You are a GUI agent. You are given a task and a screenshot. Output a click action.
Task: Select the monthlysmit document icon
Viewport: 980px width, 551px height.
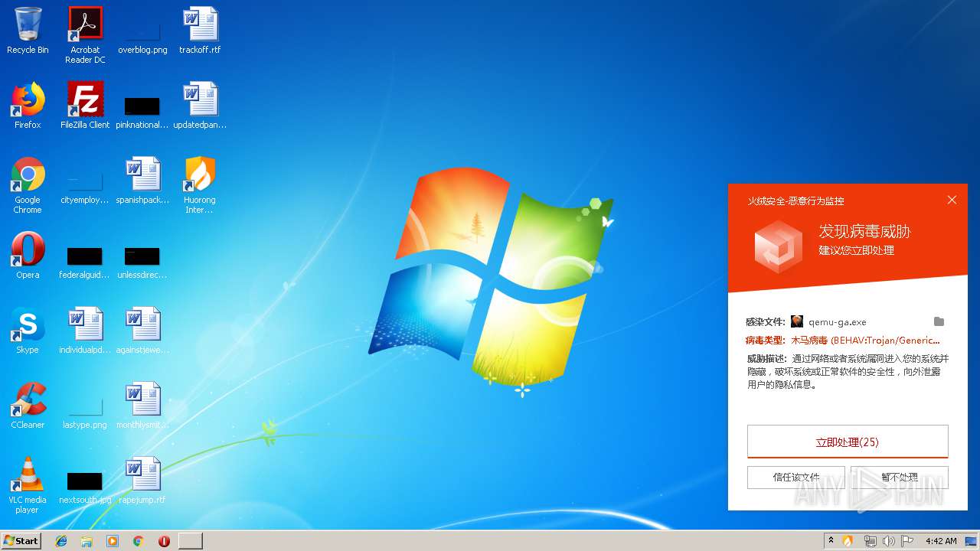(142, 406)
